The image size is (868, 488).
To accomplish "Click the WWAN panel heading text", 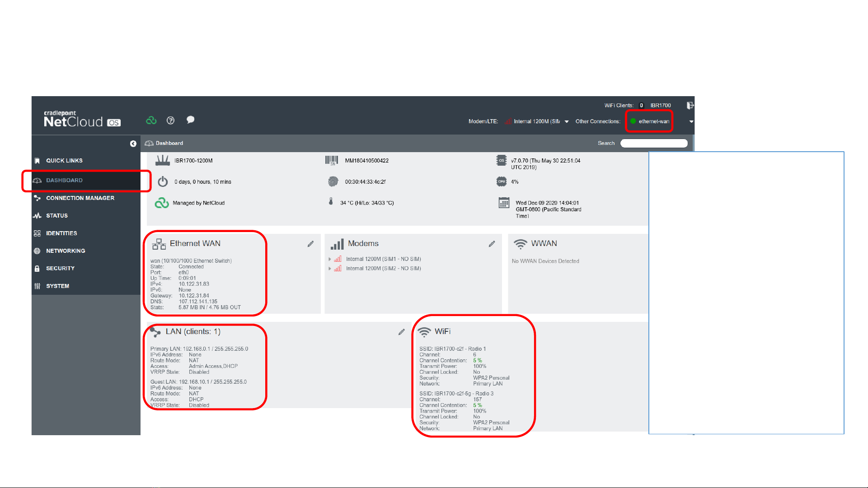I will tap(544, 244).
